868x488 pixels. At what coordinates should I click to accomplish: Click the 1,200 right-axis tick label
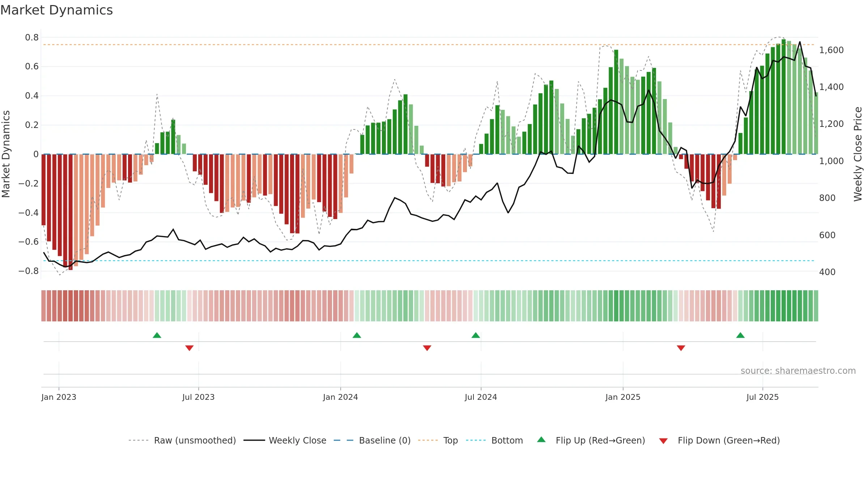(x=831, y=124)
